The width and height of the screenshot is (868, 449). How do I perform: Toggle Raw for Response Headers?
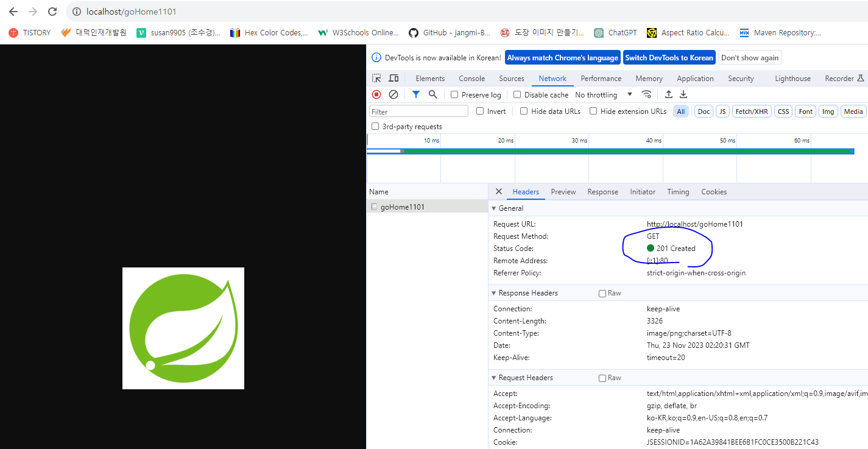coord(602,293)
